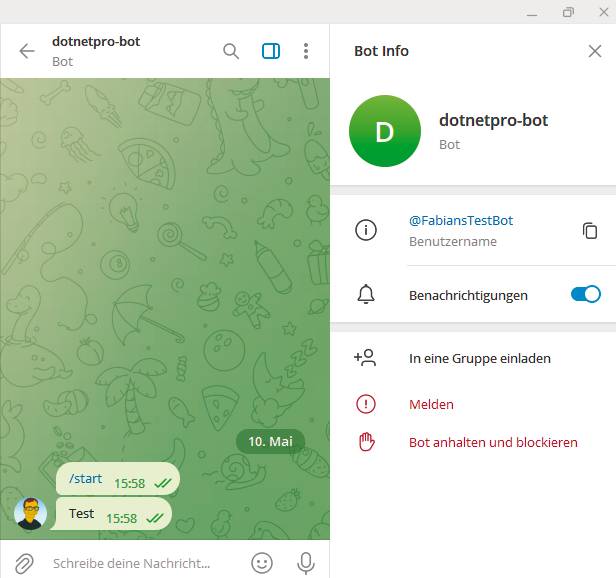616x578 pixels.
Task: Click the read checkmarks on Test message
Action: [154, 518]
